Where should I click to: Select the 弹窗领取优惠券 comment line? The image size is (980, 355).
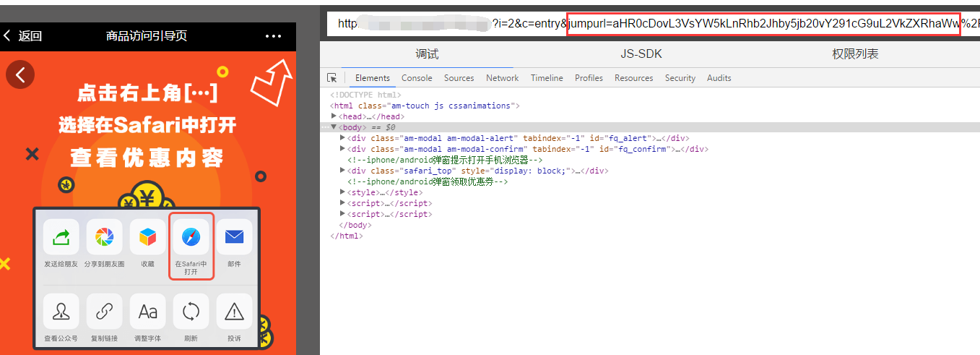point(428,181)
